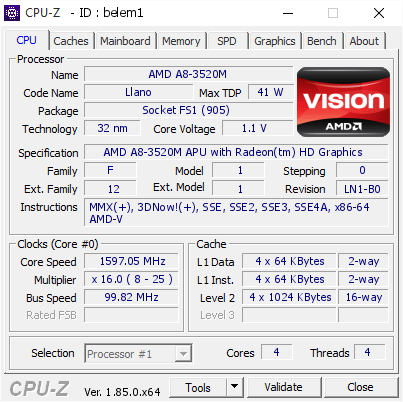This screenshot has height=402, width=403.
Task: Click the Name field AMD A8-3520M
Action: coord(188,74)
